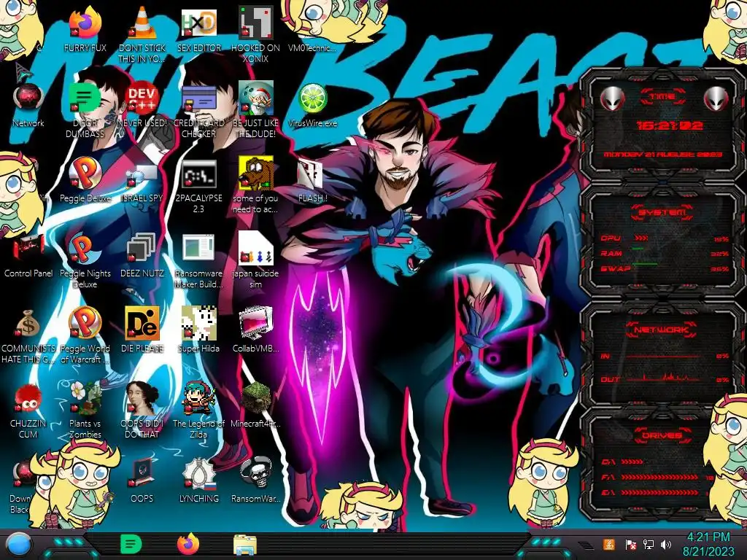Click the widget clock reading 16:21
Image resolution: width=747 pixels, height=560 pixels.
(670, 125)
